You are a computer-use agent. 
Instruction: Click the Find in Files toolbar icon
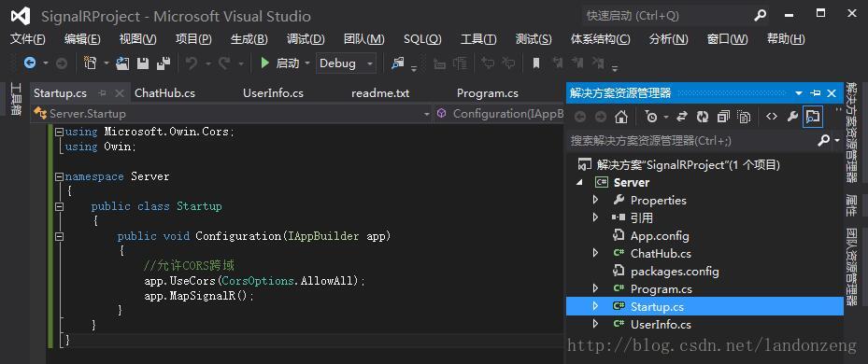(397, 63)
